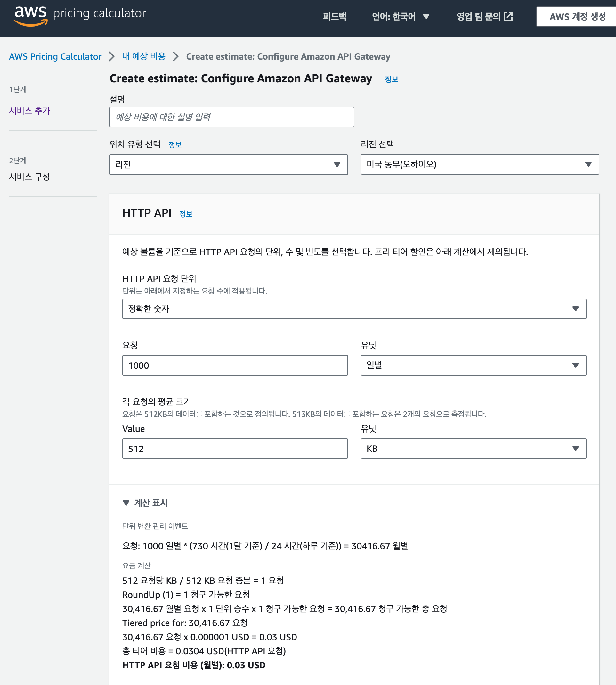Image resolution: width=616 pixels, height=685 pixels.
Task: Open the 유닛 dropdown showing 일별
Action: click(x=473, y=365)
